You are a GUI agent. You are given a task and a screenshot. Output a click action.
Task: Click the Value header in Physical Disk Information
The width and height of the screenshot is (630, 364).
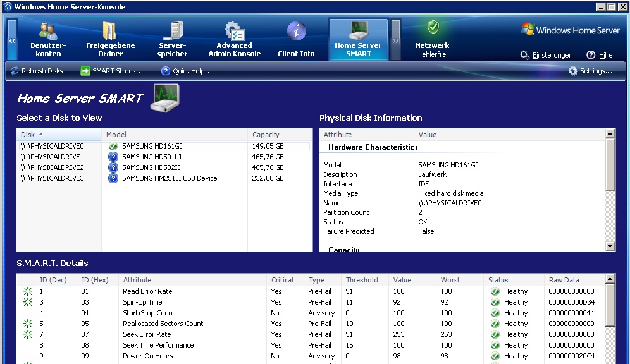(x=509, y=135)
